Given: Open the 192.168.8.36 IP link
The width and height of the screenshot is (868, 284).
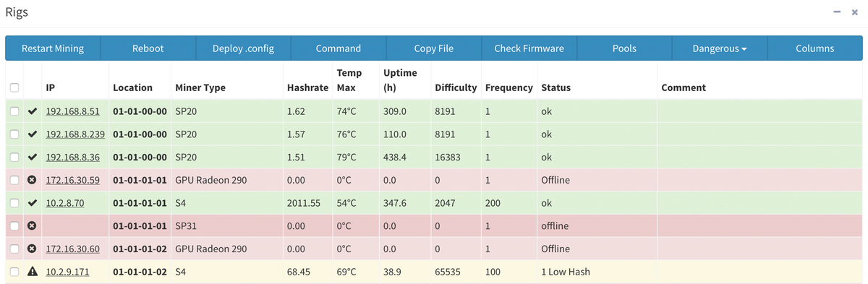Looking at the screenshot, I should click(72, 158).
